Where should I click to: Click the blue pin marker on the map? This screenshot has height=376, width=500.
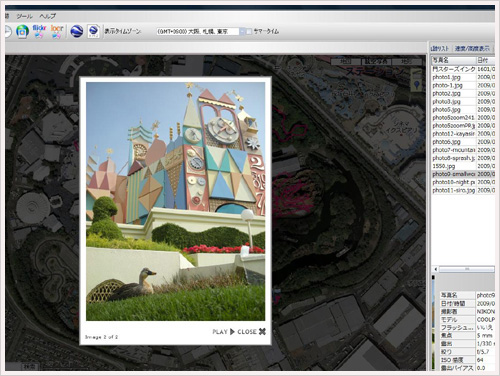[x=416, y=84]
